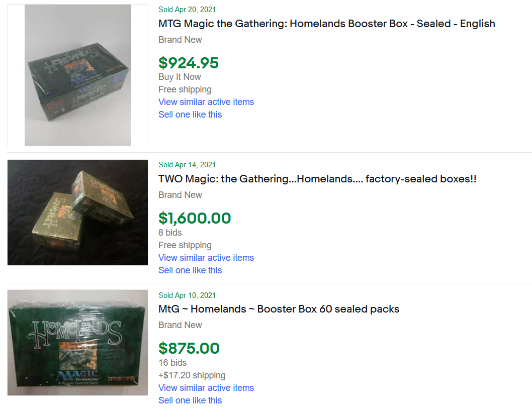This screenshot has width=532, height=412.
Task: View similar active items for the $924.95 listing
Action: click(x=206, y=102)
